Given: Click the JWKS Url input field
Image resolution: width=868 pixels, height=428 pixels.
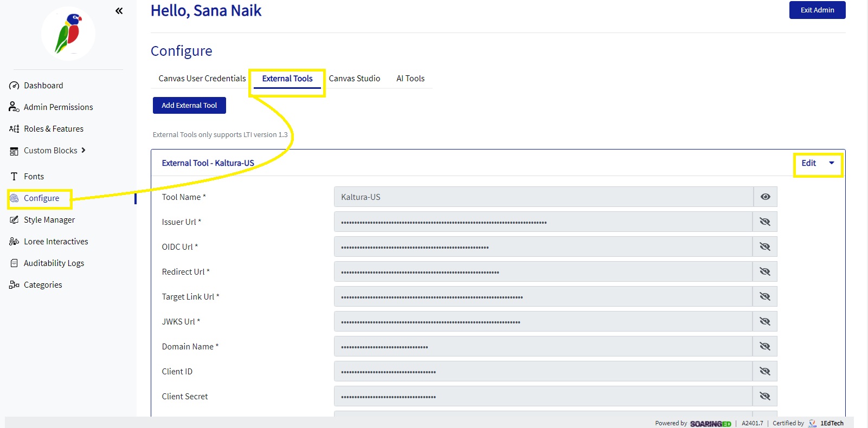Looking at the screenshot, I should 543,321.
